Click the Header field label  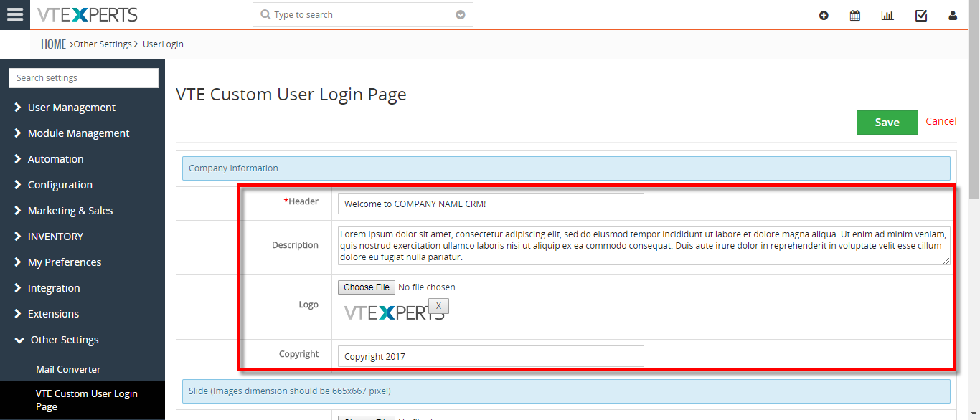[301, 201]
